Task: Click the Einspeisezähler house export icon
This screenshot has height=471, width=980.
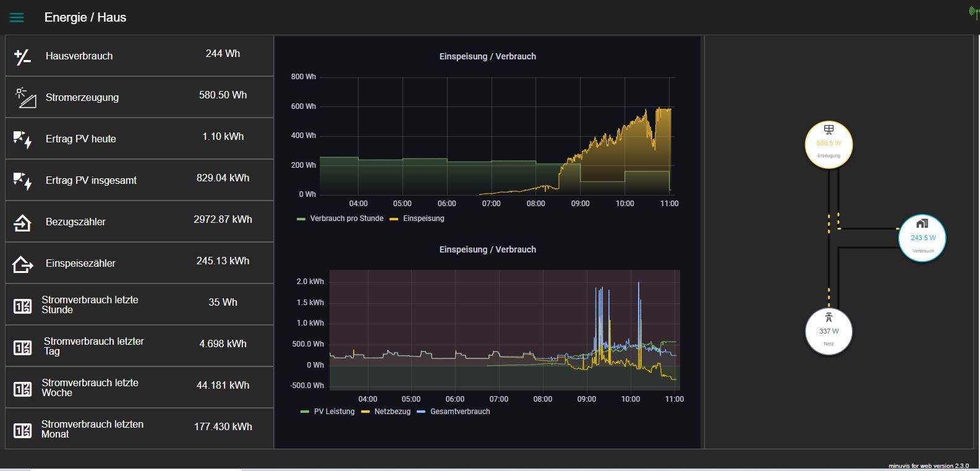Action: tap(22, 264)
